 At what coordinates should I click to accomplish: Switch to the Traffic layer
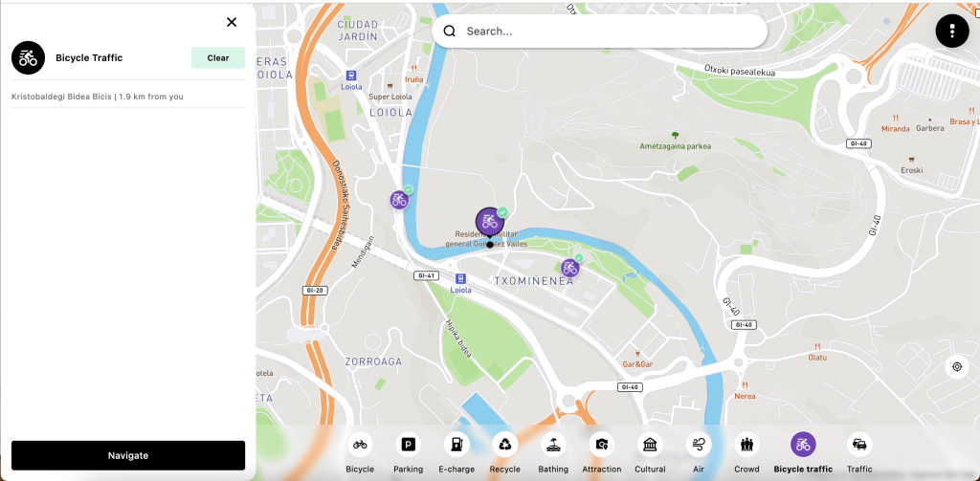click(859, 445)
